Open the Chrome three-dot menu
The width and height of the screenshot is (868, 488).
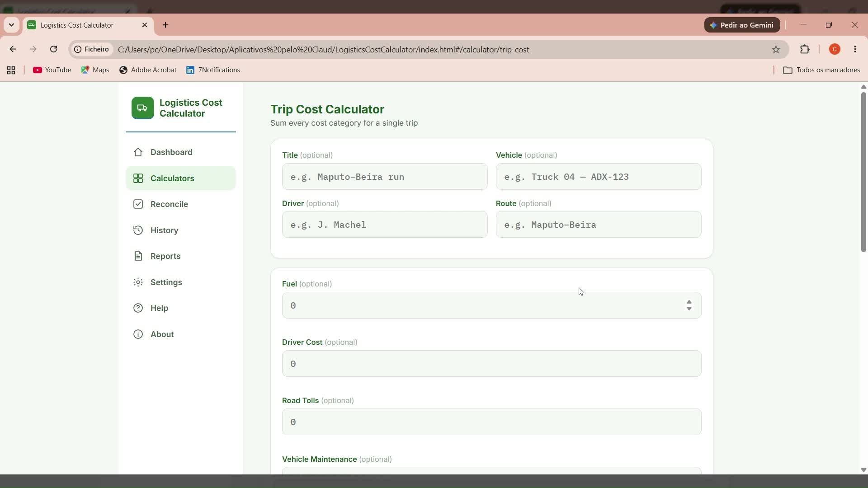tap(855, 49)
